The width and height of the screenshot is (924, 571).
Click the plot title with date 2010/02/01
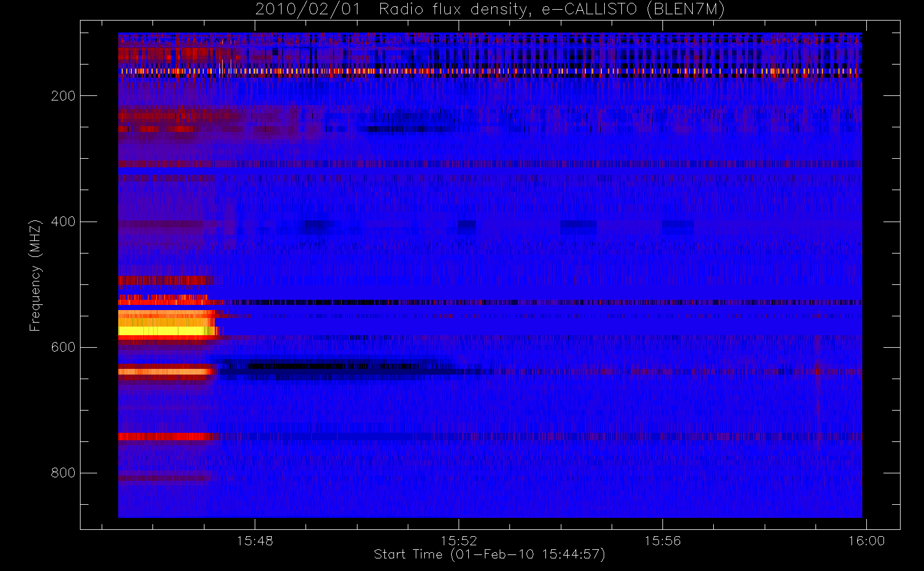490,10
